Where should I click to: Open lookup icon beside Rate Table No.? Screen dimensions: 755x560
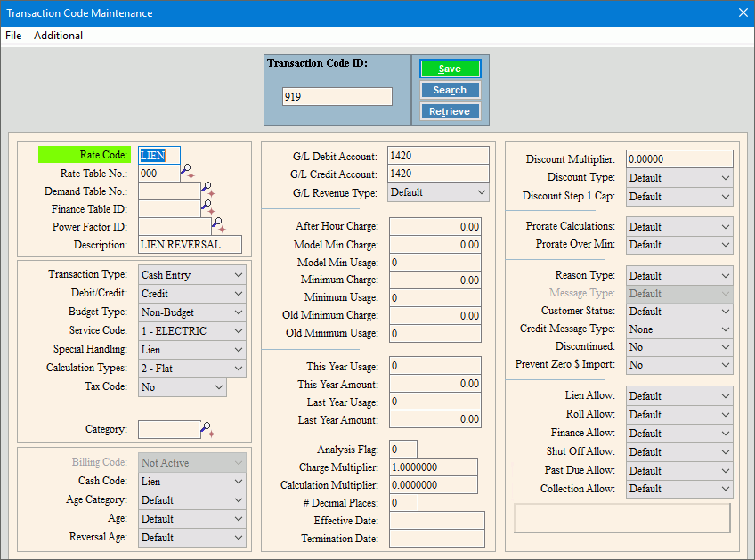coord(188,172)
